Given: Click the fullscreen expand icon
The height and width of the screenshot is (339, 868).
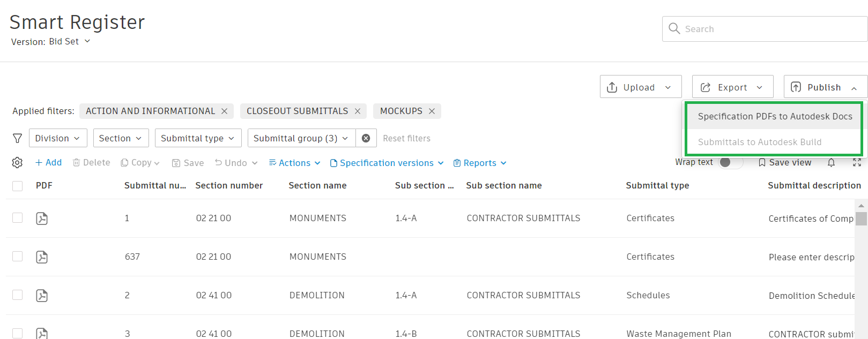Looking at the screenshot, I should coord(857,163).
